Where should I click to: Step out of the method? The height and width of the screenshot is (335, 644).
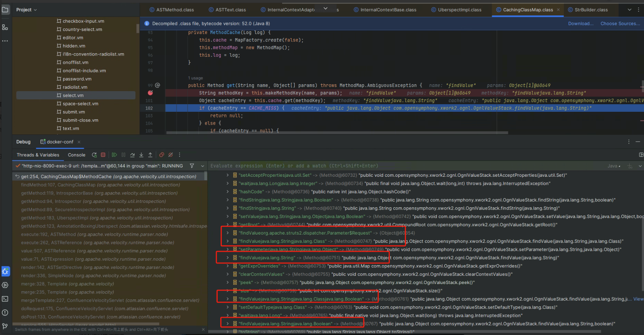[150, 155]
